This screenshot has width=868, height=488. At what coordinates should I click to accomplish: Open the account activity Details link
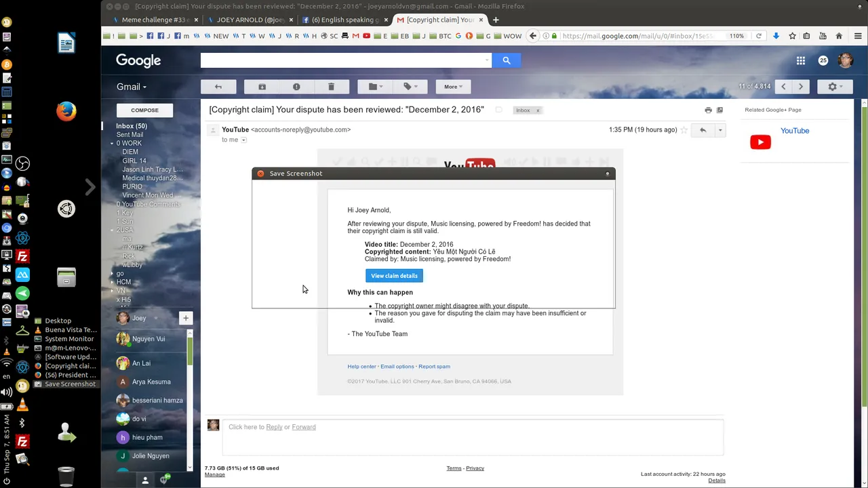(x=717, y=481)
